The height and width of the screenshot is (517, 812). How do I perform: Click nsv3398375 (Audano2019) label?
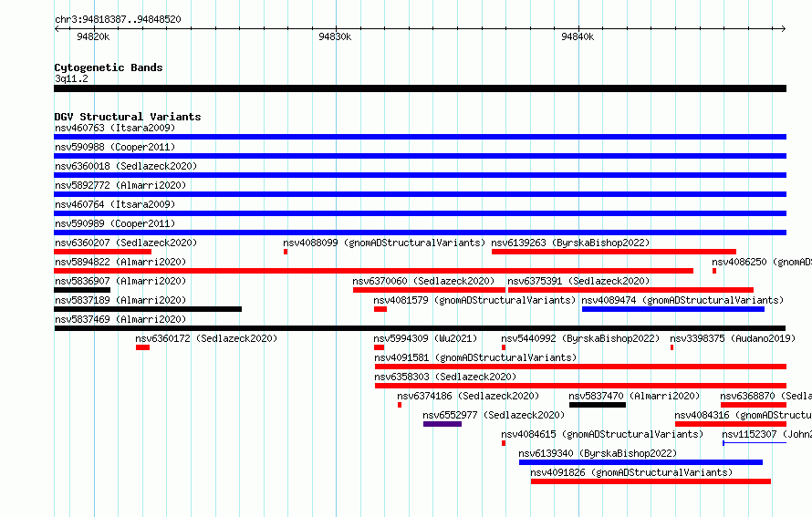coord(733,338)
